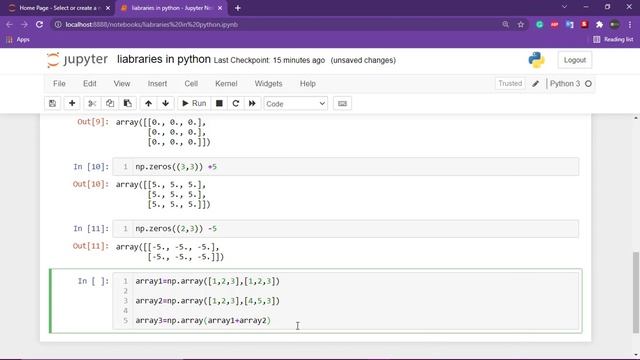Rename notebook title liabraries in python
Viewport: 640px width, 360px height.
(x=164, y=59)
